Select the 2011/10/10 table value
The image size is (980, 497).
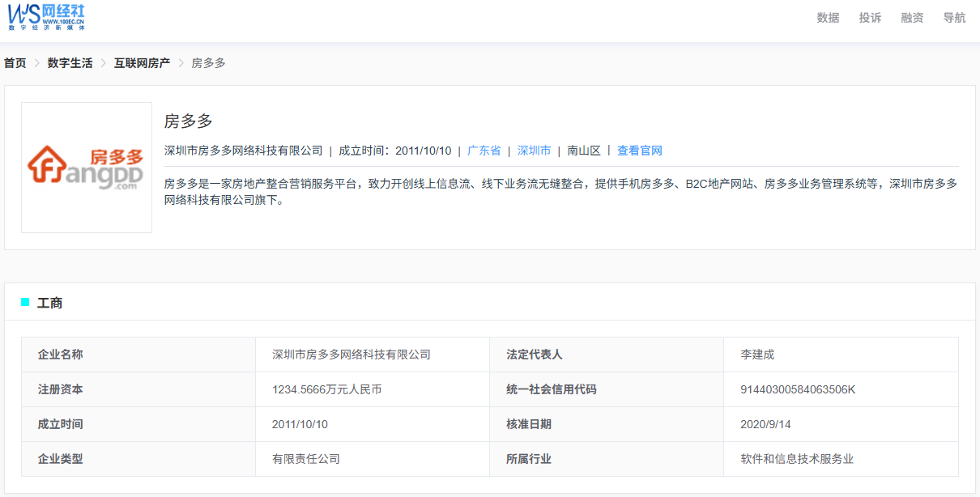(300, 424)
